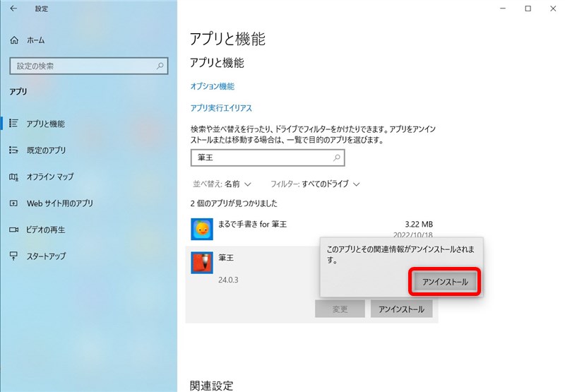This screenshot has width=565, height=392.
Task: Click the monitor icon beside スタートアップ
Action: point(13,256)
